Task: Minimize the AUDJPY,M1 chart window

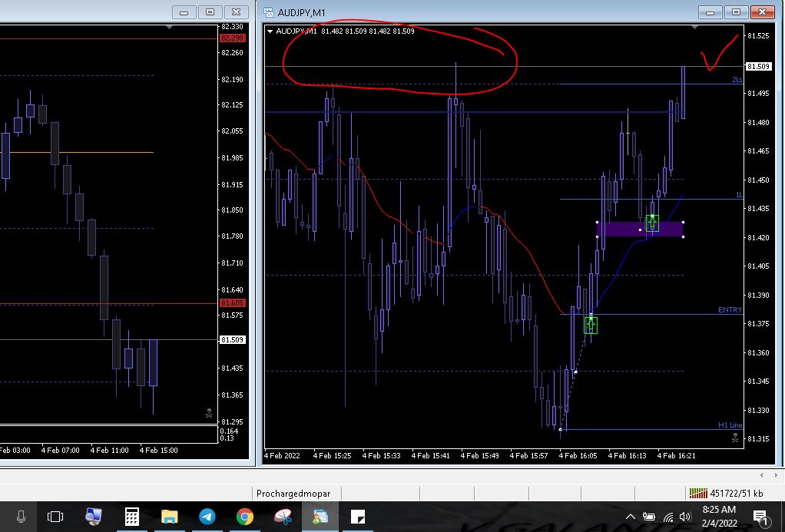Action: click(x=710, y=12)
